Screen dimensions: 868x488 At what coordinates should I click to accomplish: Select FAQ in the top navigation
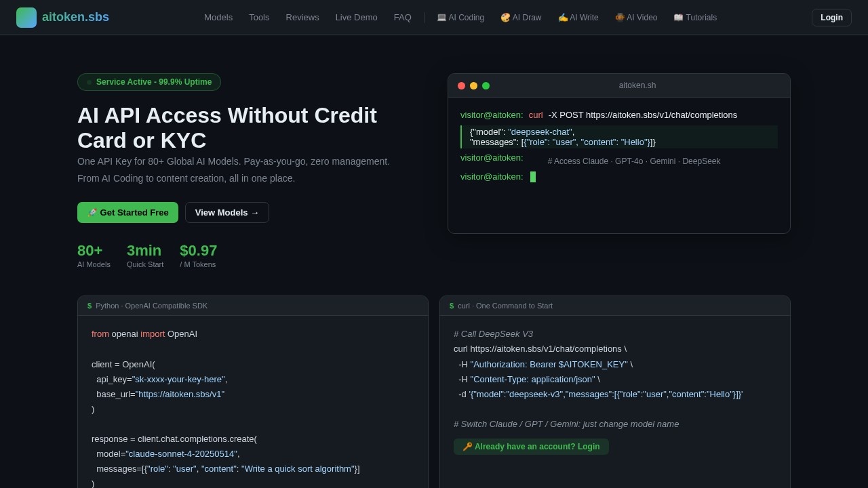tap(403, 18)
